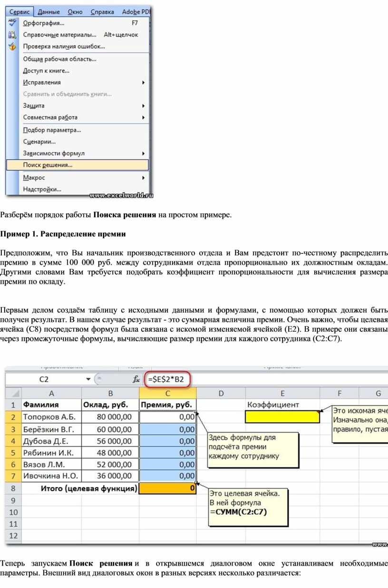Open the Справка menu
The height and width of the screenshot is (588, 388).
(102, 12)
